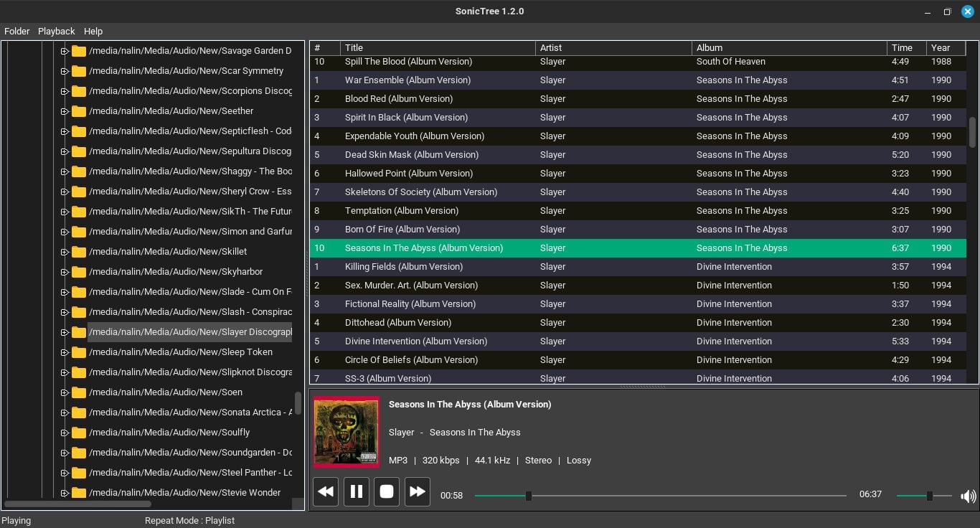Open the Help menu
980x528 pixels.
click(x=93, y=31)
